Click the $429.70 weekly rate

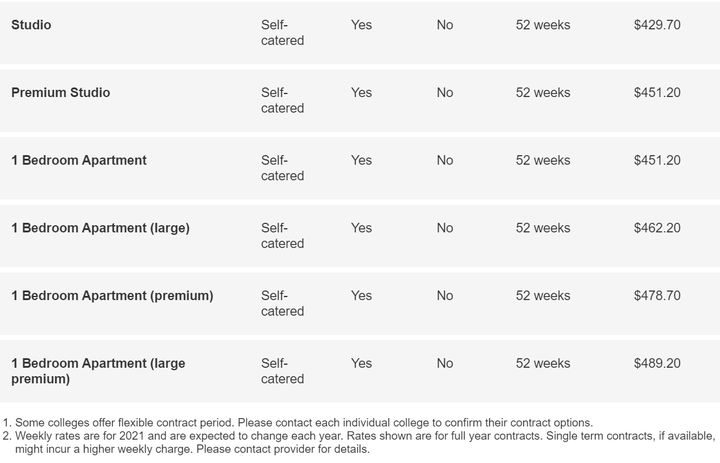tap(657, 25)
